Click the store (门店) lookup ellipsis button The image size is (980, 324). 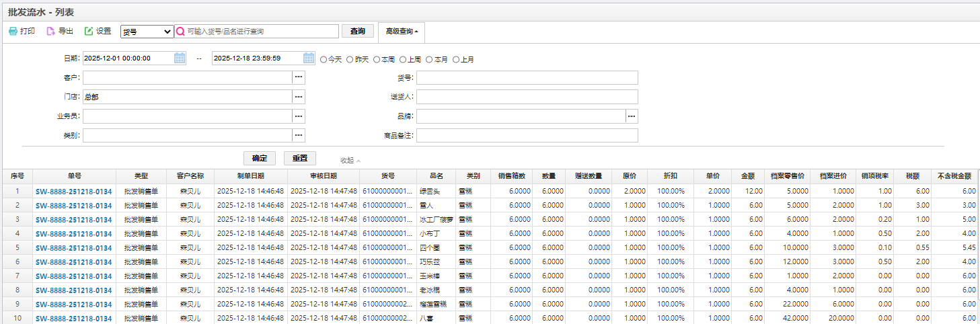299,97
